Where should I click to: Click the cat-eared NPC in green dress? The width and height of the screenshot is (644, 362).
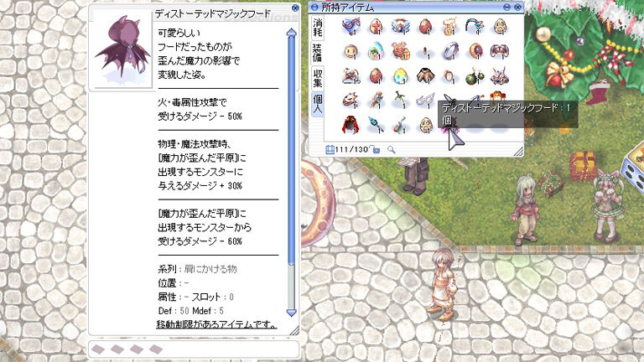point(610,207)
